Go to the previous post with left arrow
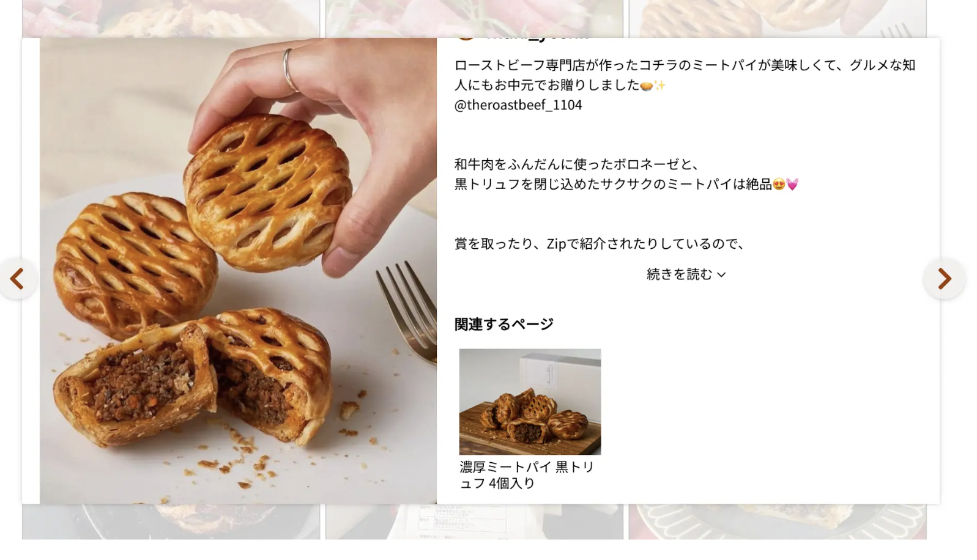 17,279
